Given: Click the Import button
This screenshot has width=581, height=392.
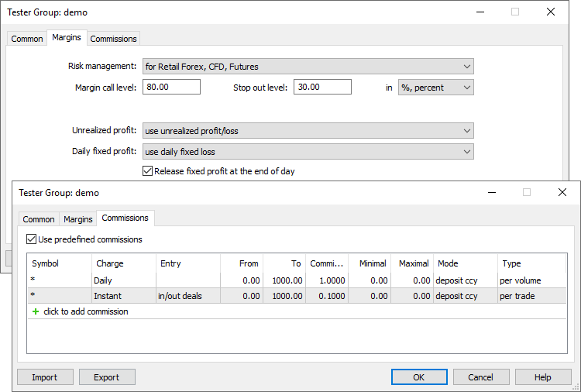Looking at the screenshot, I should (45, 377).
